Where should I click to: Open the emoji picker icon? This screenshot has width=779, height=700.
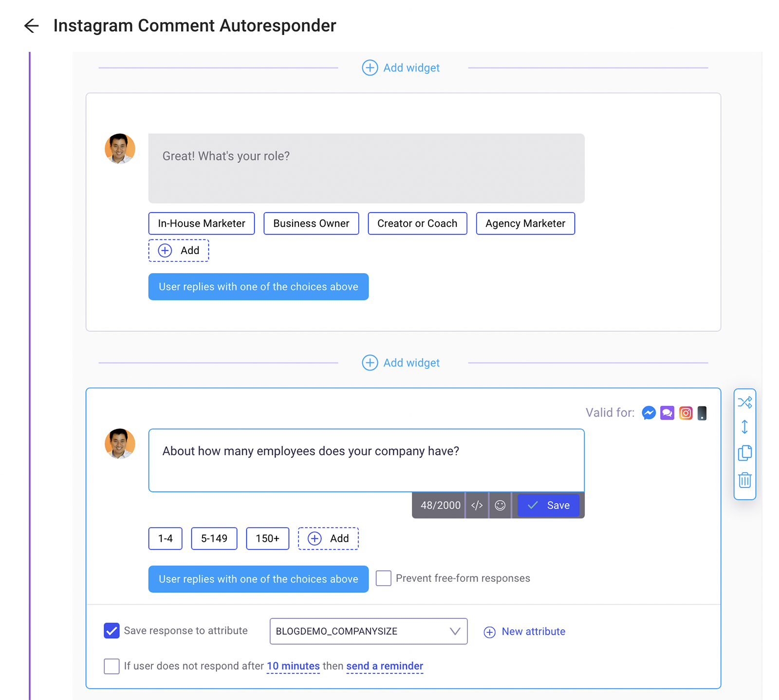click(x=500, y=505)
